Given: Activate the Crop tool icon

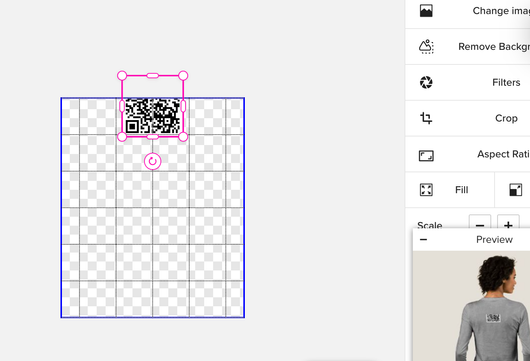Looking at the screenshot, I should (x=426, y=118).
